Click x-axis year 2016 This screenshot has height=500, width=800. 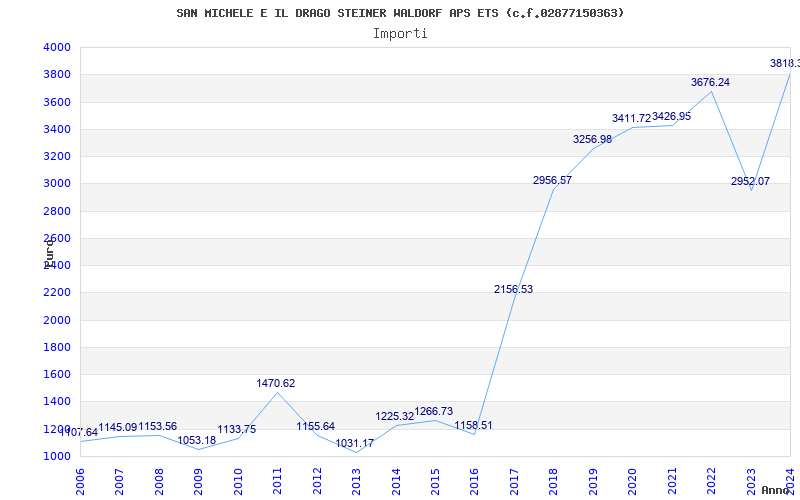pyautogui.click(x=474, y=481)
